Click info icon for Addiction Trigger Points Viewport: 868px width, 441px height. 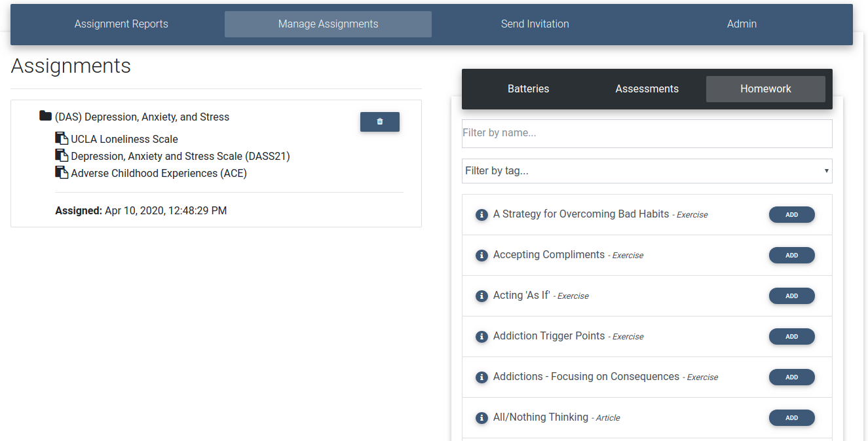(481, 337)
